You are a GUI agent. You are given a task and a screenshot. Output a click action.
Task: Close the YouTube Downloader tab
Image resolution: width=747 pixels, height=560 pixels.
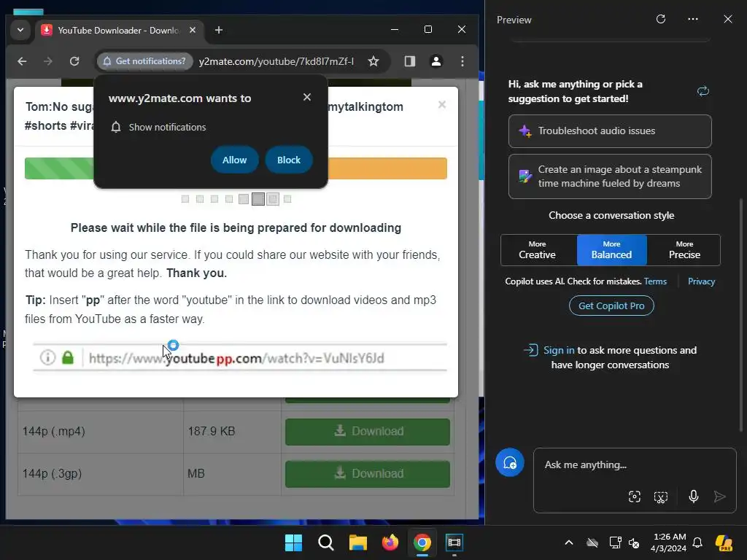(193, 30)
